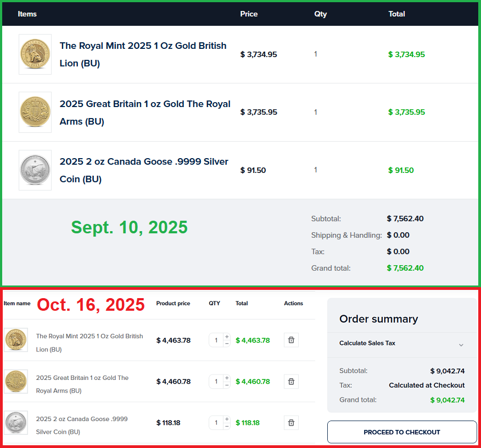
Task: Decrease quantity of Royal Arms gold coin
Action: (x=227, y=385)
